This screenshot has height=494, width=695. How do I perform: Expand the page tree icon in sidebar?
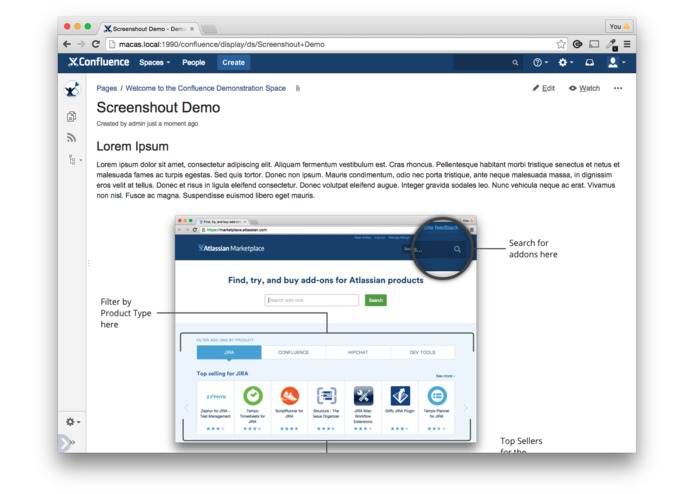pyautogui.click(x=74, y=159)
